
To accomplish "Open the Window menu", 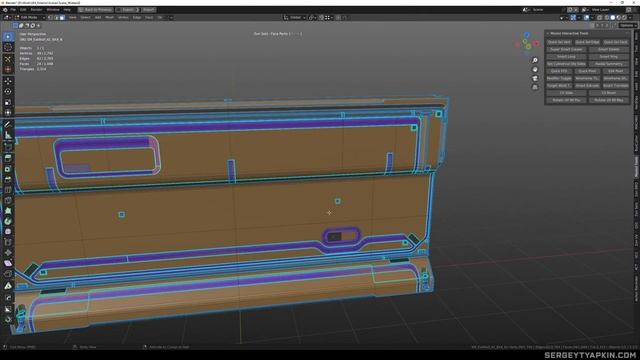I will click(53, 10).
